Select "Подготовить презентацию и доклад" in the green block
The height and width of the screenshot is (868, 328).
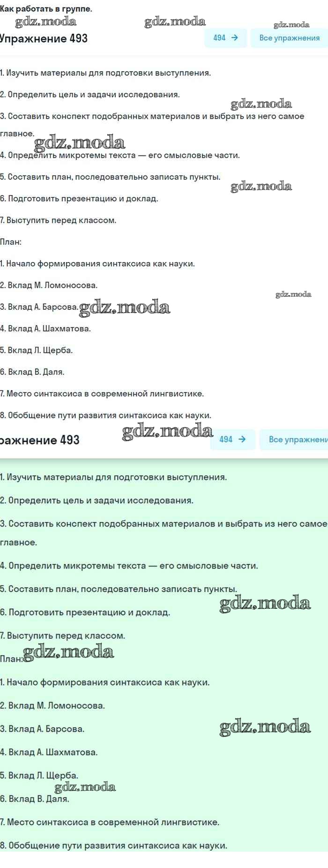point(85,612)
